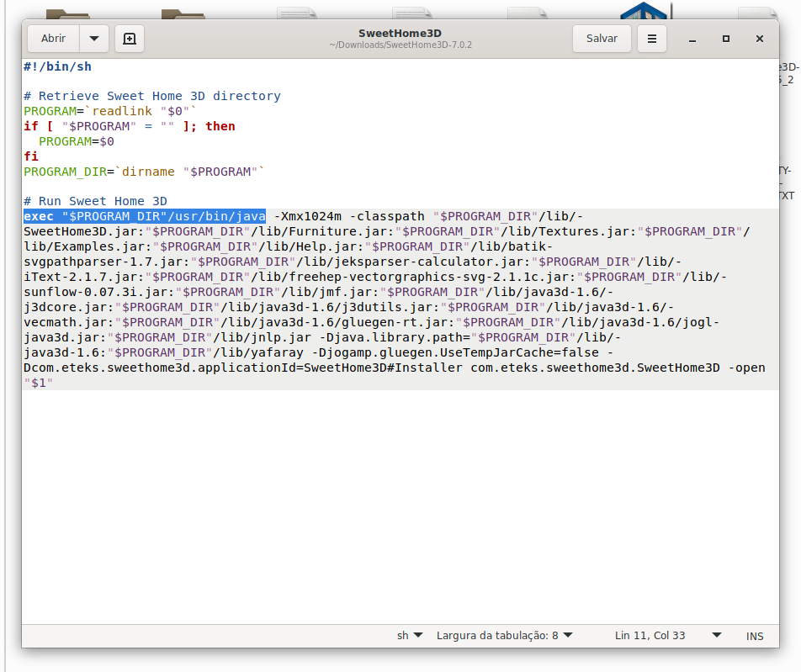This screenshot has width=801, height=672.
Task: Open the Lin 11, Col 33 menu
Action: click(668, 636)
